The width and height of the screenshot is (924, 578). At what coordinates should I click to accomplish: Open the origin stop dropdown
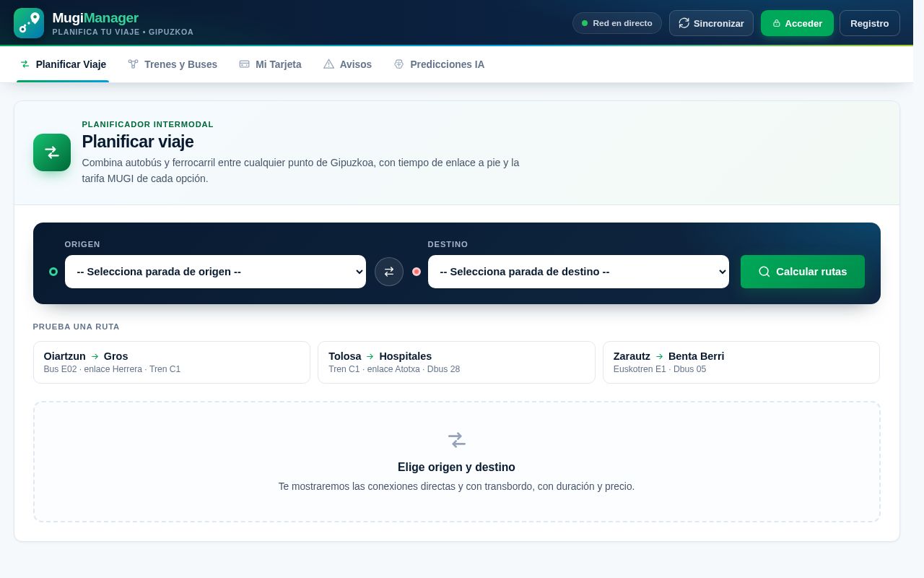(x=215, y=272)
